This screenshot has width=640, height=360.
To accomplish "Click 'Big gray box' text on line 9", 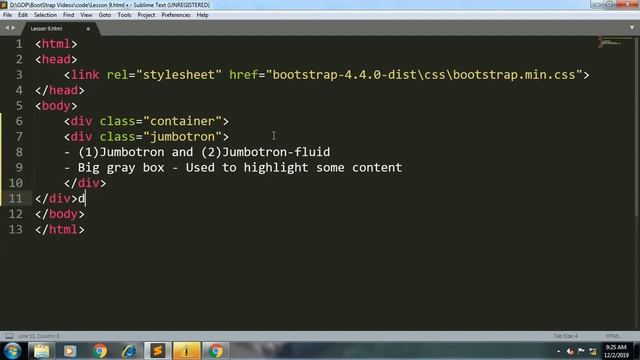I will (121, 168).
